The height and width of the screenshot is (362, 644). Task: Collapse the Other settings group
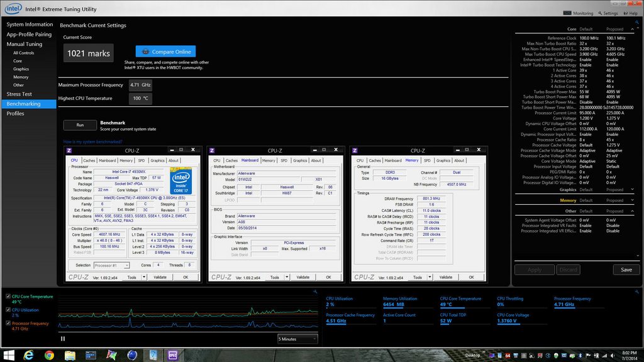632,211
